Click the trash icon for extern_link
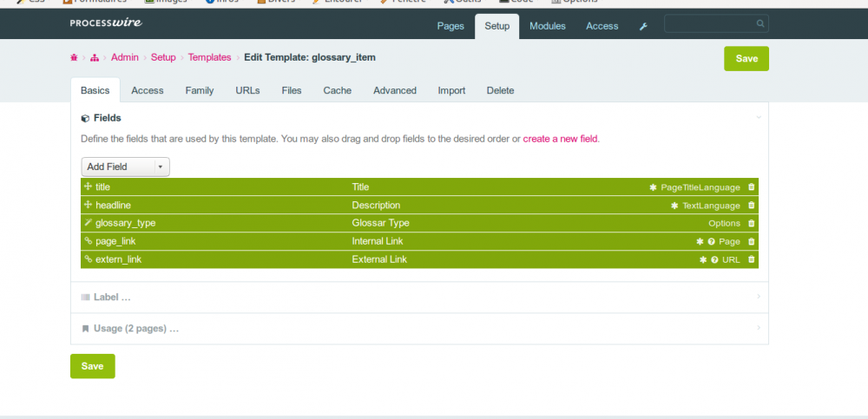868x419 pixels. 752,259
